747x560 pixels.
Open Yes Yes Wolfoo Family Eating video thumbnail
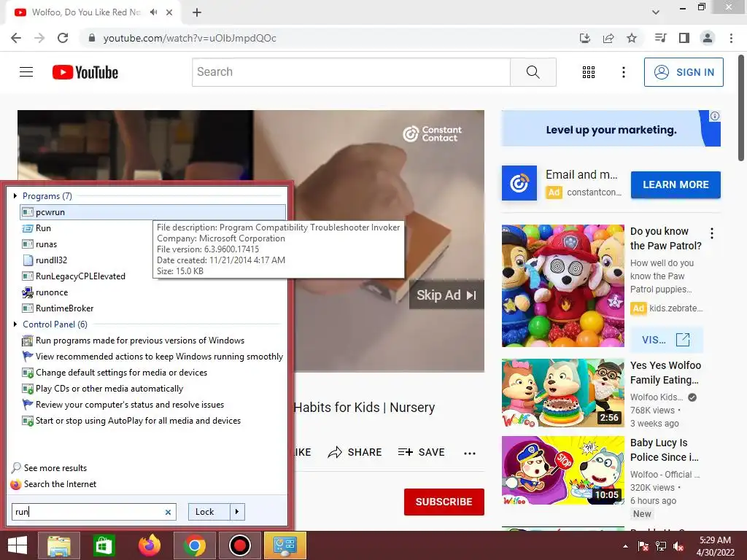[x=562, y=393]
